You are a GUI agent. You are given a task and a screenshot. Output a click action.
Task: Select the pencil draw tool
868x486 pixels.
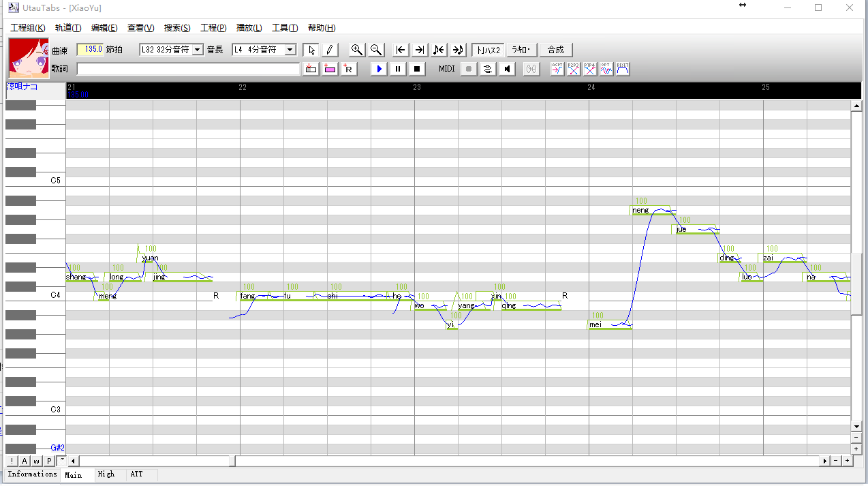[328, 50]
